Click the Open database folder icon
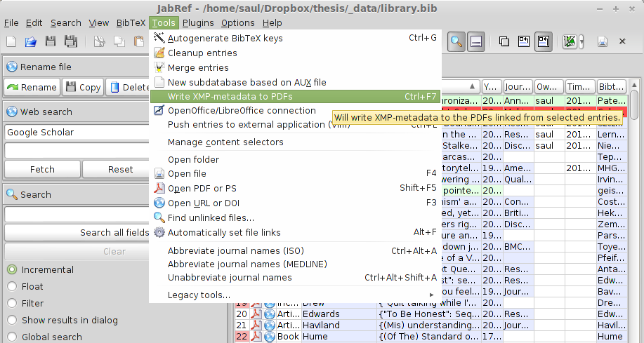Screen dimensions: 644x343 click(x=31, y=41)
